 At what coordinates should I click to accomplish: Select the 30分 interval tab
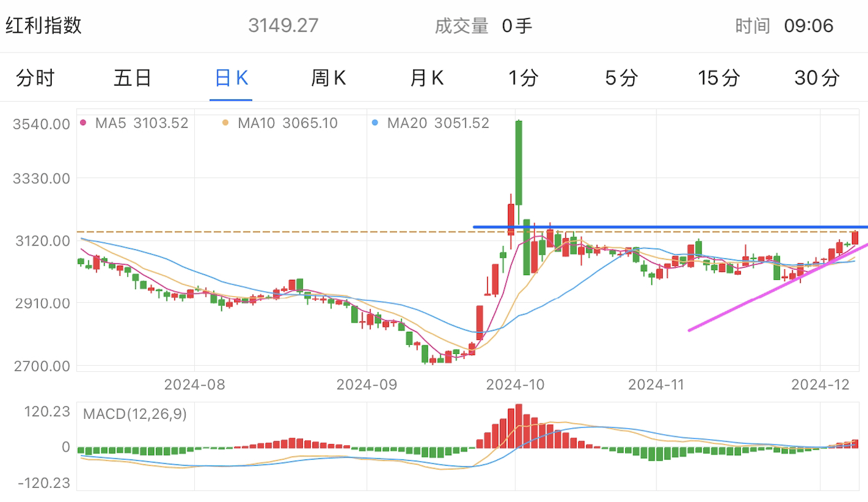[817, 78]
